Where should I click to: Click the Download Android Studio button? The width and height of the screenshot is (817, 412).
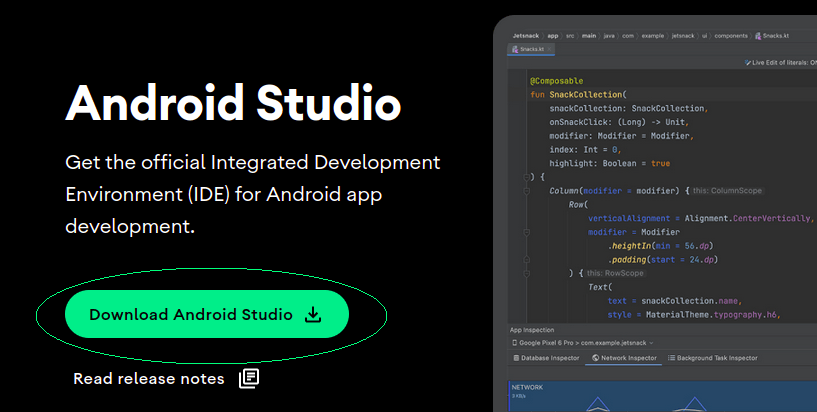(207, 314)
